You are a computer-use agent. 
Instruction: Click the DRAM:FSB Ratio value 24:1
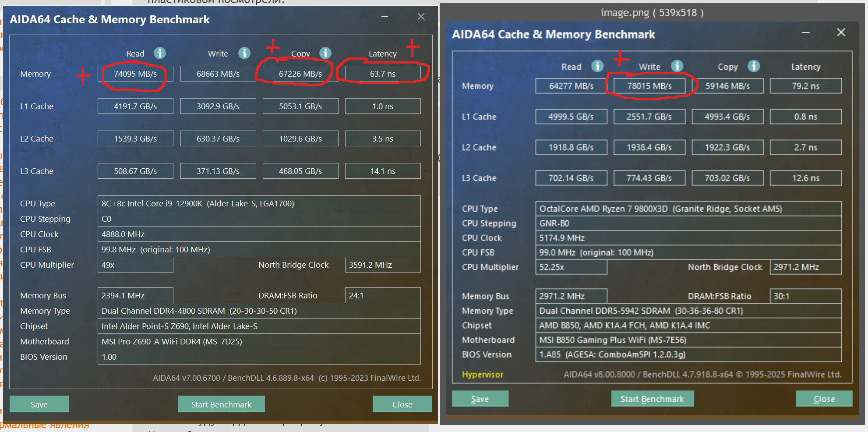(x=383, y=295)
